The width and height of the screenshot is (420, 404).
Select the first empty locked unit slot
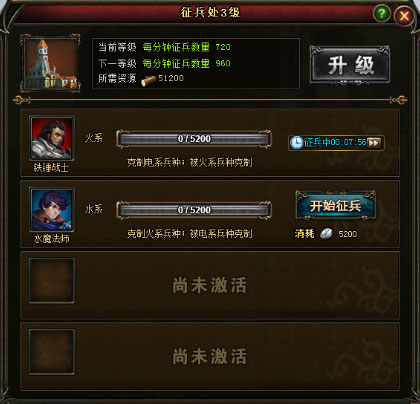(x=52, y=281)
